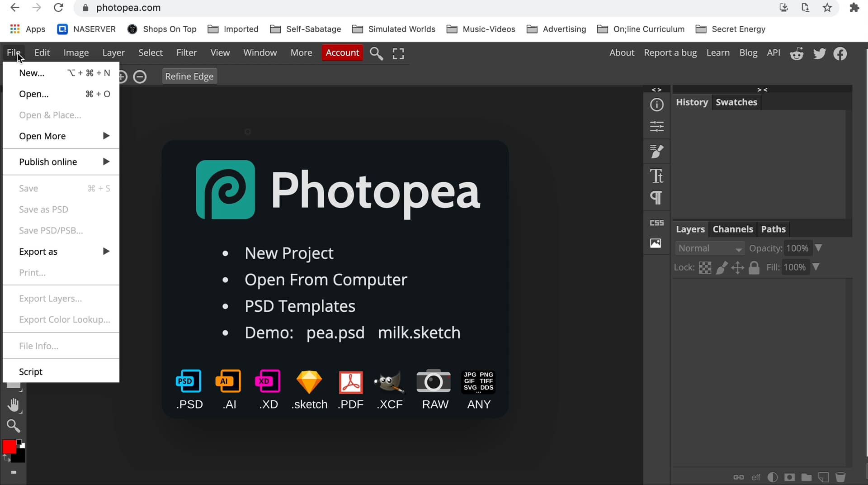This screenshot has width=868, height=485.
Task: Create a new group with the folder icon
Action: [x=807, y=477]
